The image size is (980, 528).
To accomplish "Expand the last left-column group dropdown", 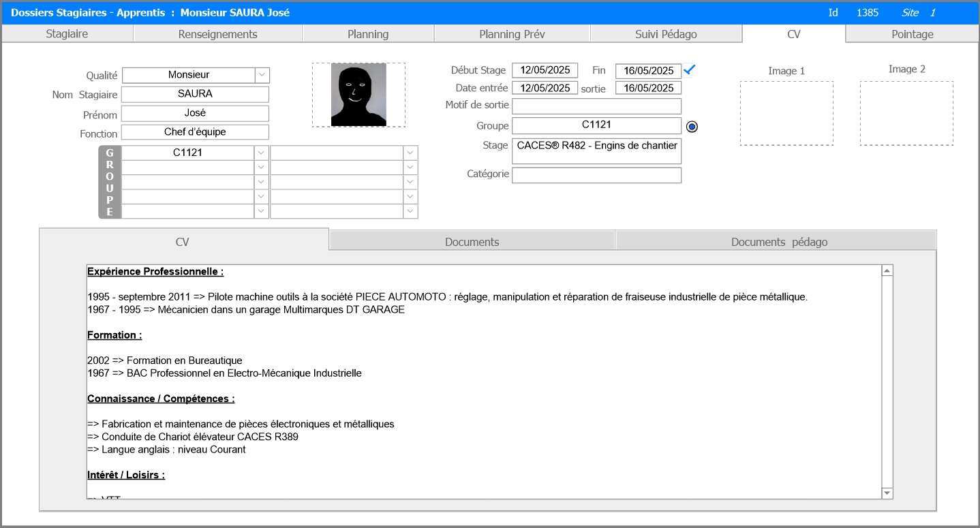I will (x=262, y=211).
